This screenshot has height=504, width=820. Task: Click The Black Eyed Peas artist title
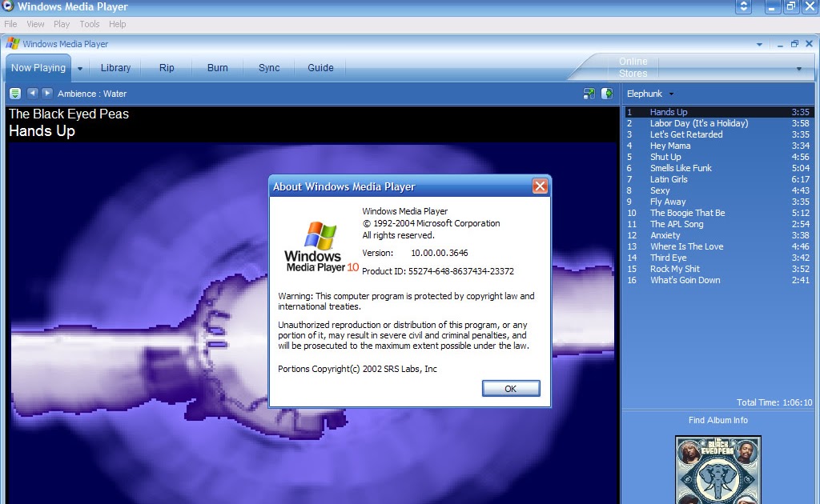coord(69,114)
